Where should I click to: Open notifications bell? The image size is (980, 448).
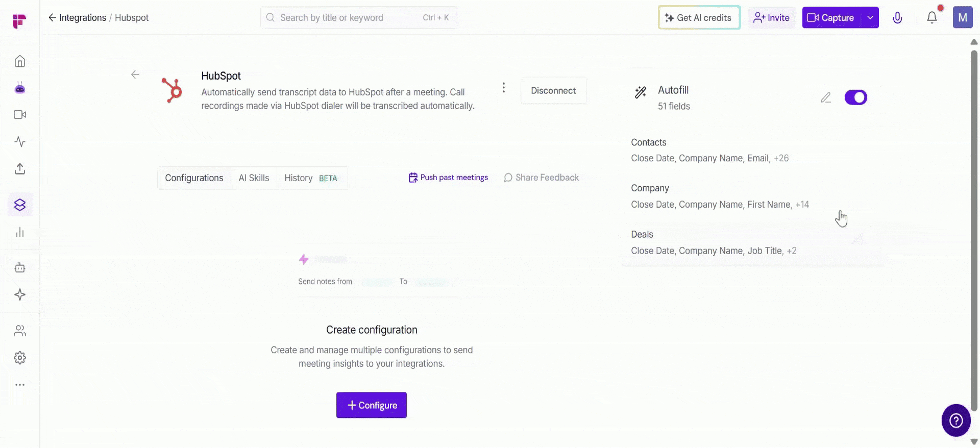[932, 18]
